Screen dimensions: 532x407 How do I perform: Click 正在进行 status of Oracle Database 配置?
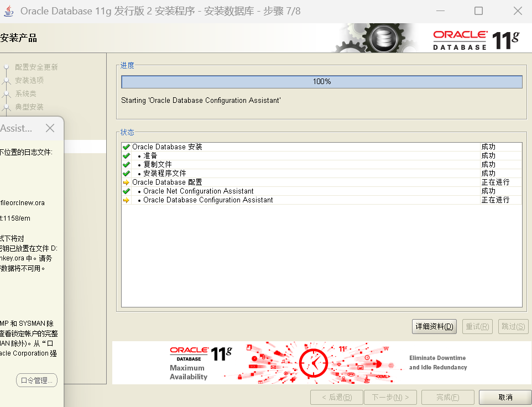(496, 182)
